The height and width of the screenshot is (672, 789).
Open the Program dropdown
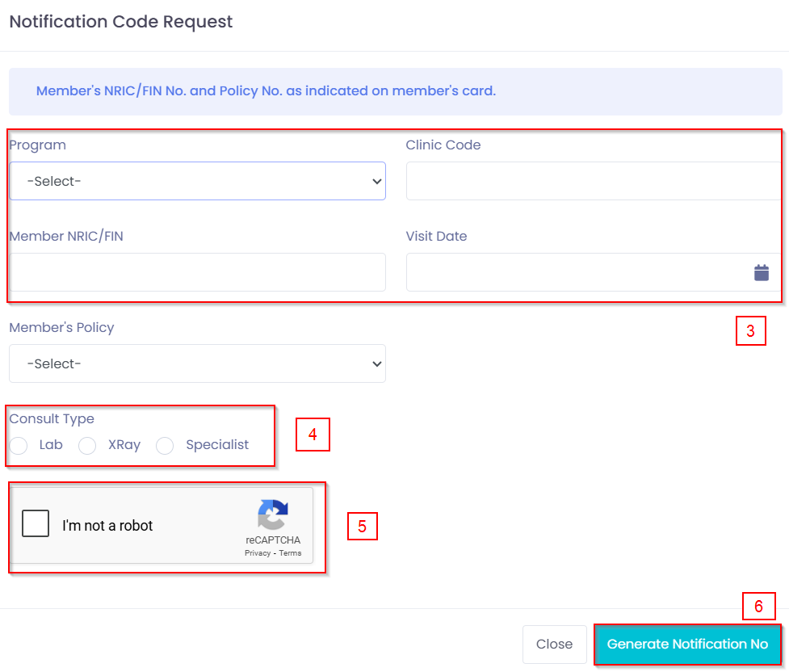[x=197, y=181]
